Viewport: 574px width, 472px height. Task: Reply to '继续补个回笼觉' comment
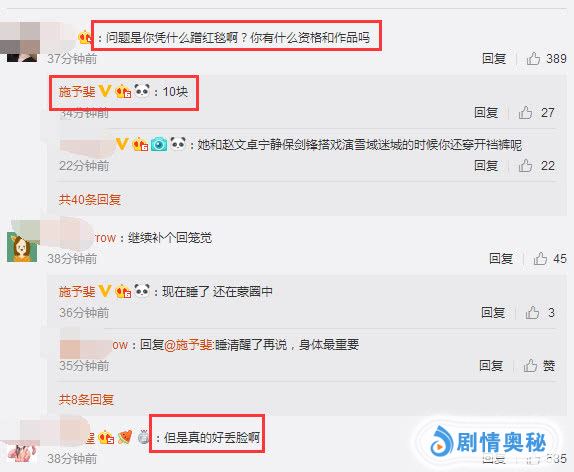click(x=501, y=259)
